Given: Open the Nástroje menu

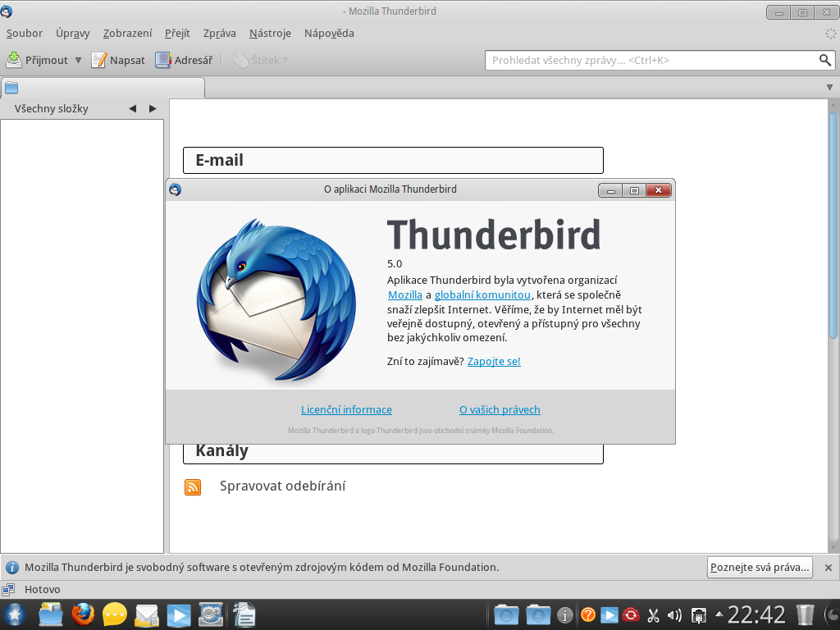Looking at the screenshot, I should coord(270,33).
